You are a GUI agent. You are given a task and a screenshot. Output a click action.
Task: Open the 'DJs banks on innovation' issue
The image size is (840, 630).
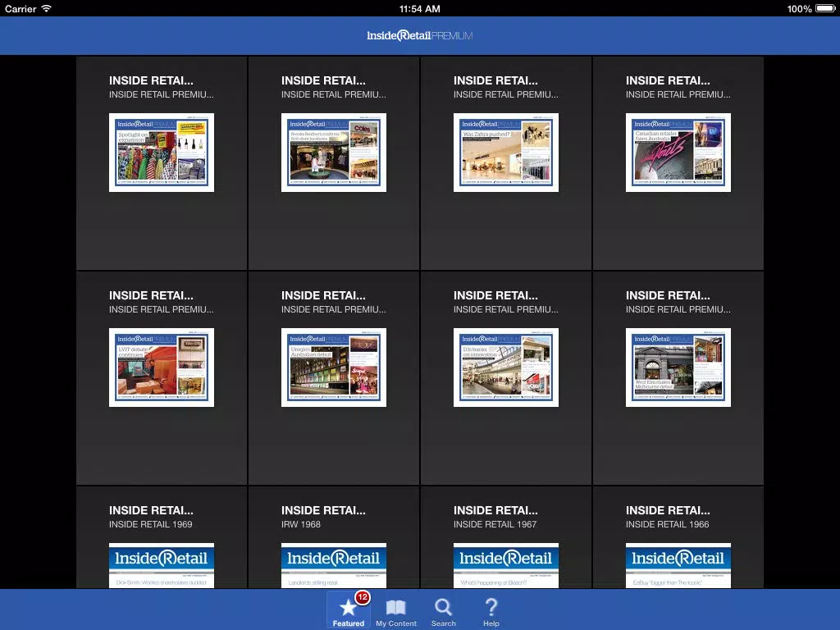[506, 367]
